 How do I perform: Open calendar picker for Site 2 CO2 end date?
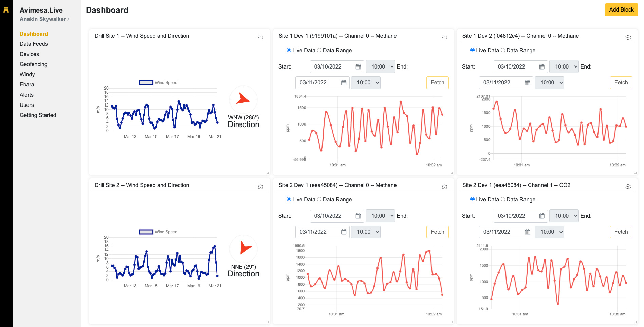point(527,232)
